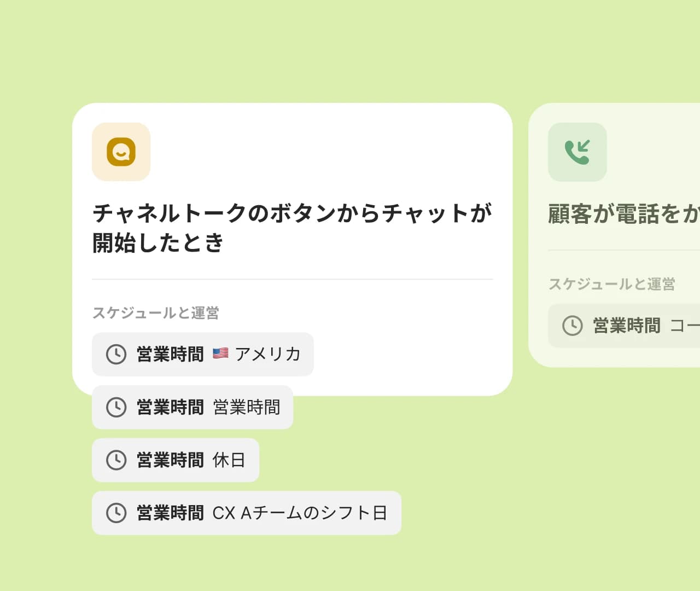Click the clock icon on CX Aチーム chip
This screenshot has width=700, height=591.
pyautogui.click(x=115, y=513)
